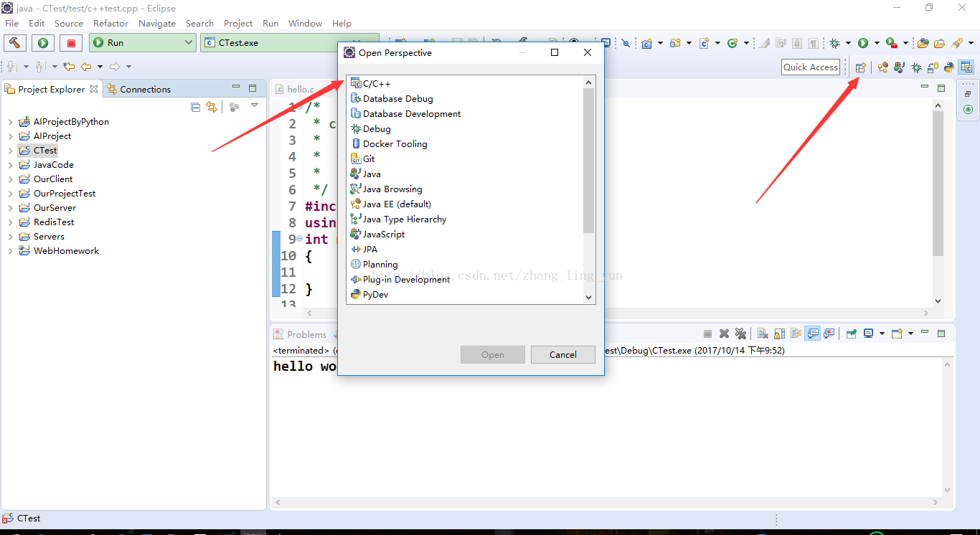
Task: Open Back navigation history dropdown arrow
Action: tap(100, 67)
